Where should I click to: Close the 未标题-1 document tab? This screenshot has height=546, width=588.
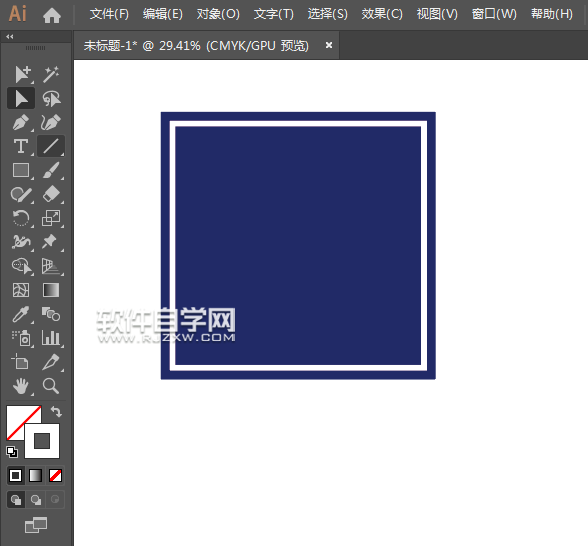click(329, 45)
